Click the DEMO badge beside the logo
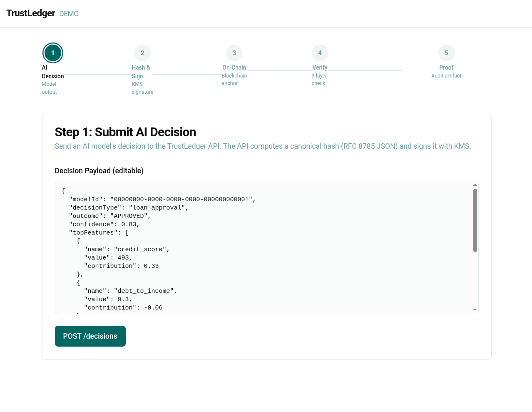The height and width of the screenshot is (412, 532). coord(69,14)
